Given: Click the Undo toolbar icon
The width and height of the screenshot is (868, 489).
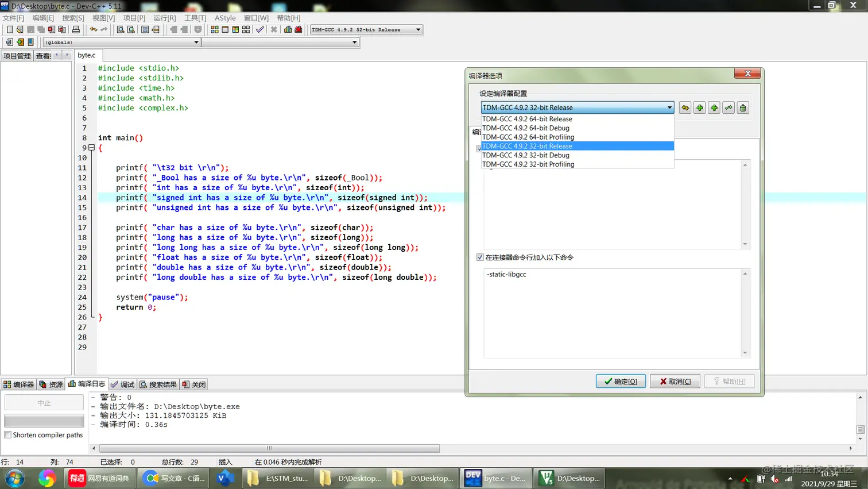Looking at the screenshot, I should 94,29.
